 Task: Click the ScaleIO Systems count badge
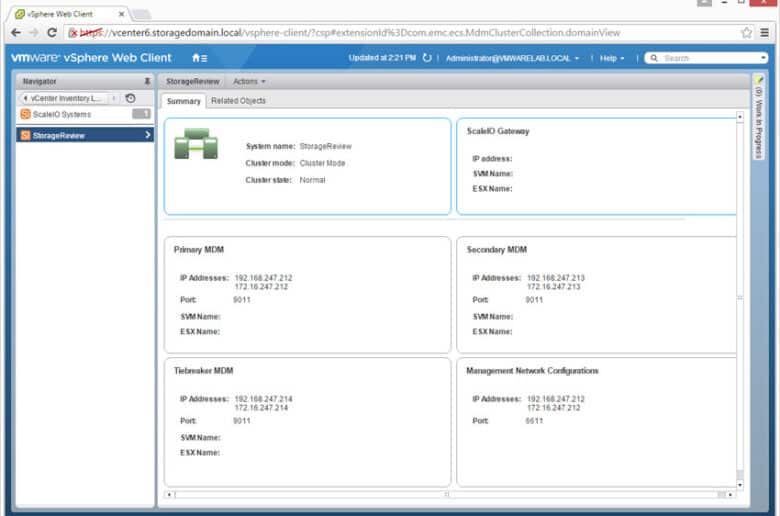pyautogui.click(x=141, y=114)
